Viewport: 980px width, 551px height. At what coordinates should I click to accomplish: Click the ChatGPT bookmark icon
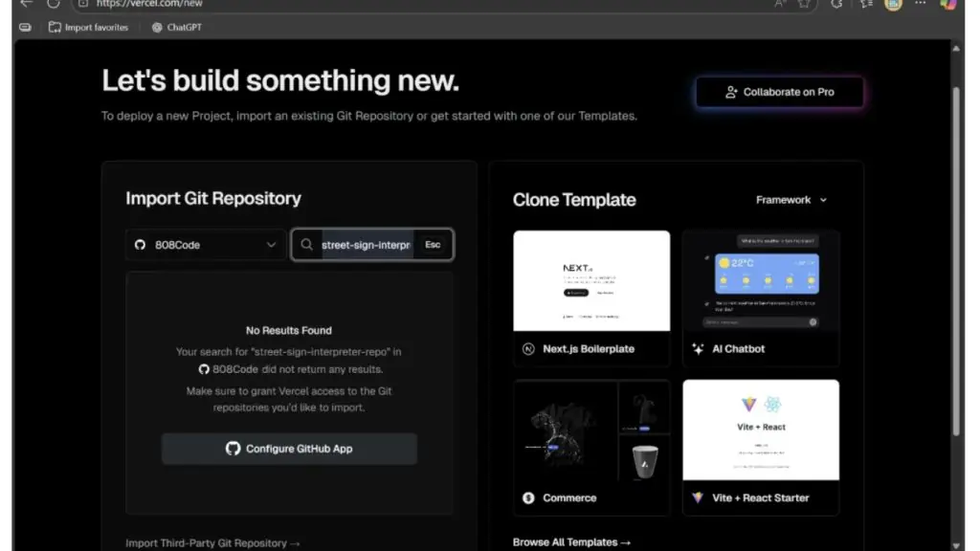157,28
